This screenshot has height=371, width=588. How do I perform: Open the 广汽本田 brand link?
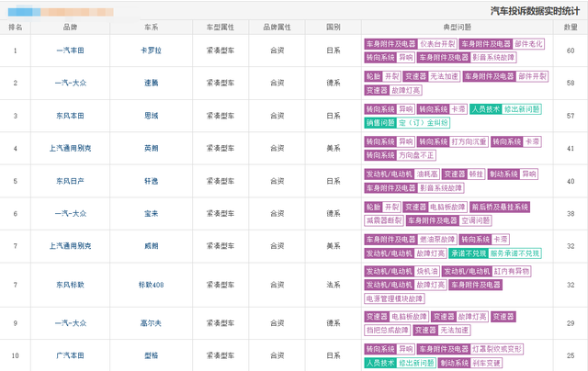tap(70, 355)
